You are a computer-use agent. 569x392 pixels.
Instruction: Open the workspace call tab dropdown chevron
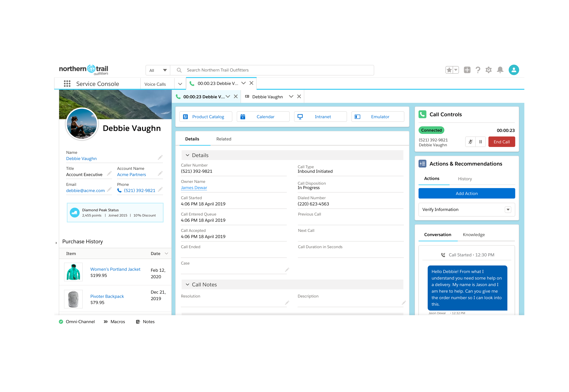[243, 83]
